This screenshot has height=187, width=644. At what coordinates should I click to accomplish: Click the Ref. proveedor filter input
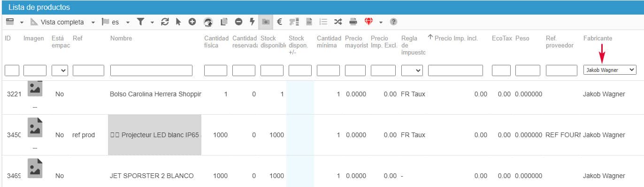coord(561,70)
